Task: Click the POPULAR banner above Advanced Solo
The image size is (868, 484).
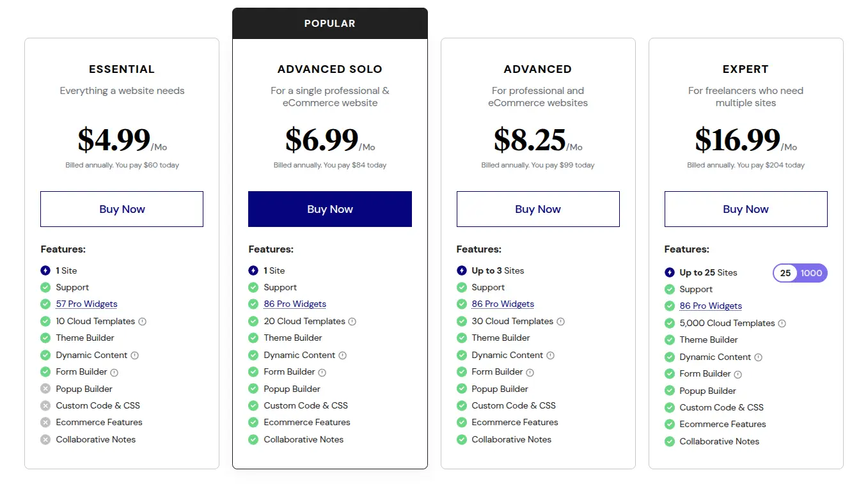Action: point(329,23)
